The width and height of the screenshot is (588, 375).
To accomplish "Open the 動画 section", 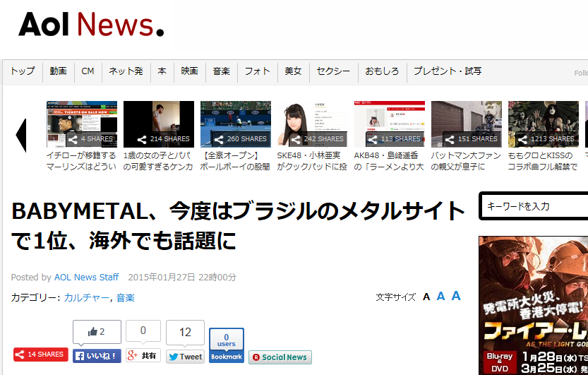I will click(58, 71).
